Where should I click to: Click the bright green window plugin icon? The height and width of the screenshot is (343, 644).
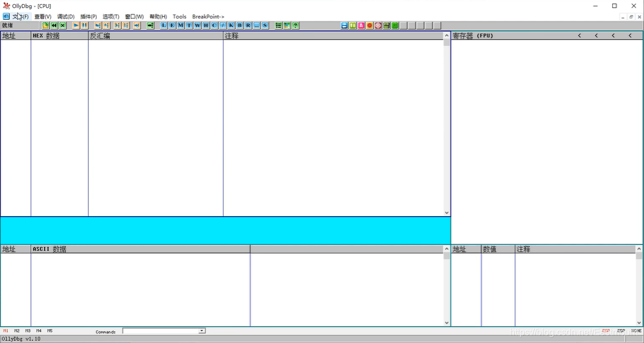(395, 25)
